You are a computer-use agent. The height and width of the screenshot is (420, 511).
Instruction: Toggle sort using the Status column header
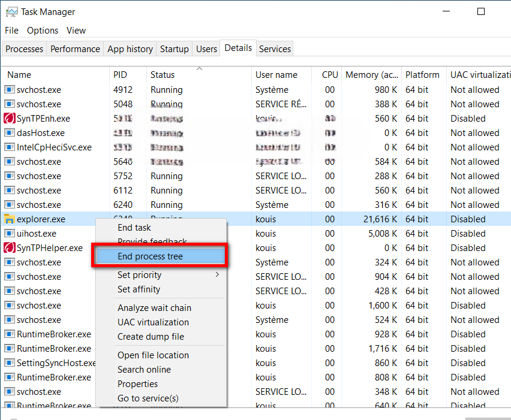163,75
